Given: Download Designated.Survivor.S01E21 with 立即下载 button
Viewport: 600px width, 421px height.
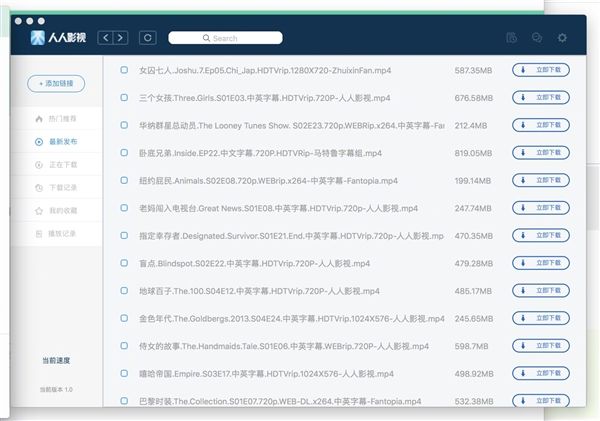Looking at the screenshot, I should (541, 235).
